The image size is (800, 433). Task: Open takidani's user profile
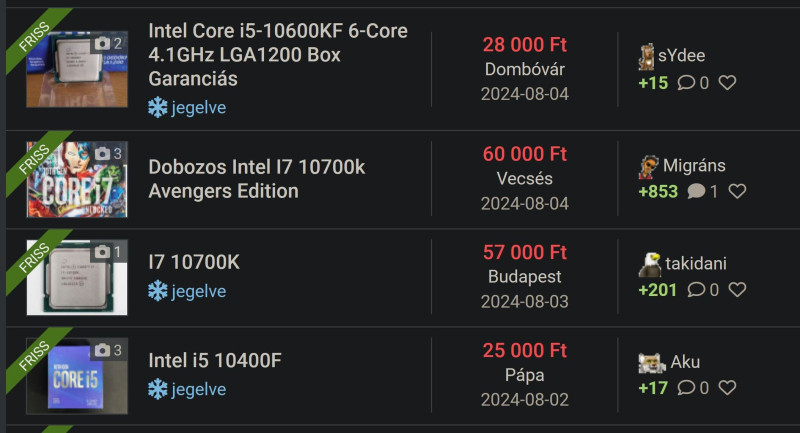coord(696,264)
